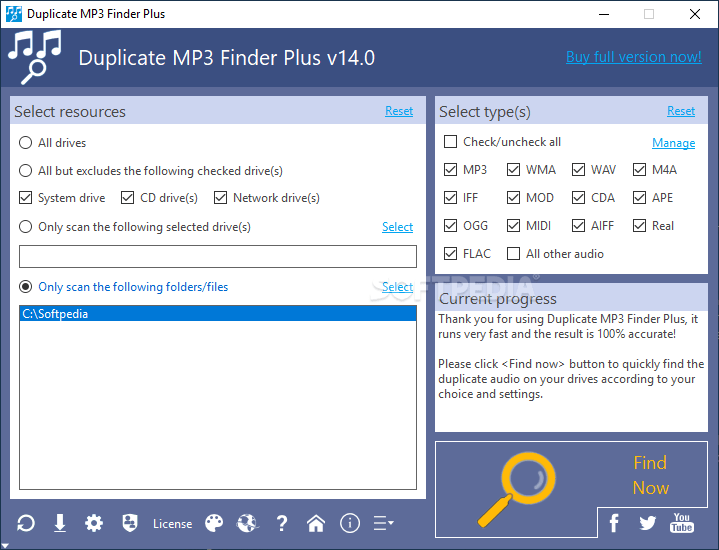The height and width of the screenshot is (550, 719).
Task: Uncheck the Real file type
Action: (639, 226)
